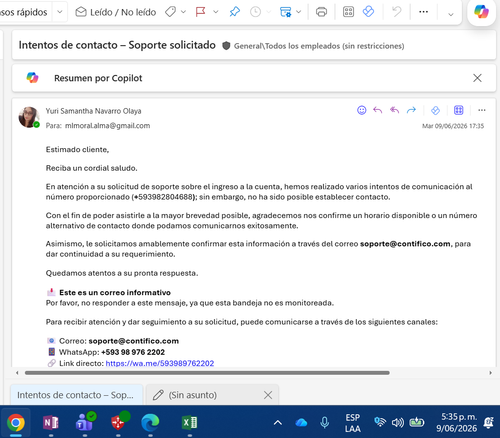Pin the message with the pin icon
The width and height of the screenshot is (500, 438).
(235, 12)
